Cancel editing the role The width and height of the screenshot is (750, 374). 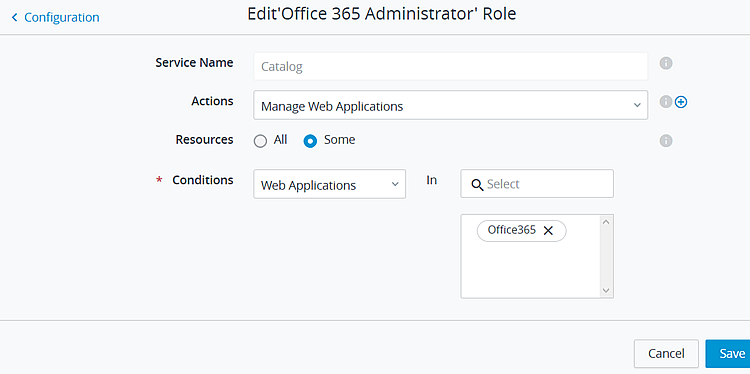pyautogui.click(x=666, y=353)
